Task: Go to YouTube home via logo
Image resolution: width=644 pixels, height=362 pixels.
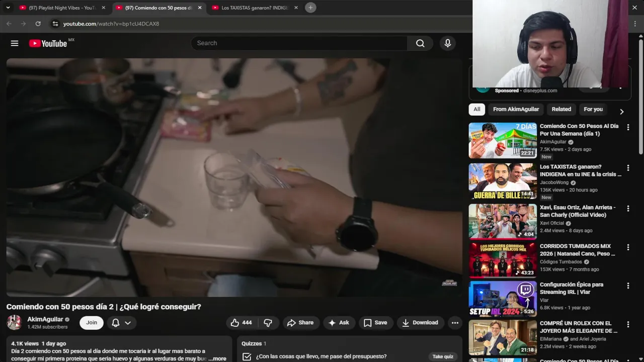Action: pyautogui.click(x=48, y=43)
